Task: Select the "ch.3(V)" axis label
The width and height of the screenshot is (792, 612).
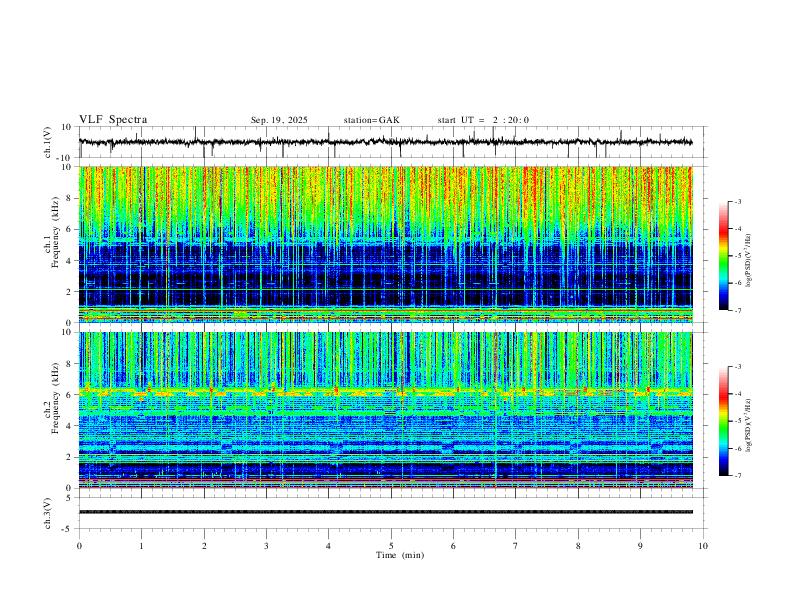Action: tap(48, 513)
